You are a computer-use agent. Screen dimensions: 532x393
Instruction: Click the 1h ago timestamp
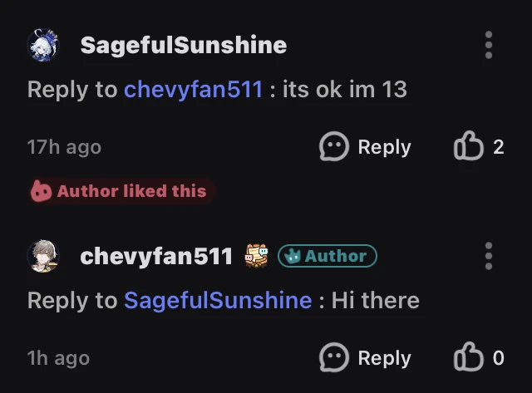click(58, 358)
